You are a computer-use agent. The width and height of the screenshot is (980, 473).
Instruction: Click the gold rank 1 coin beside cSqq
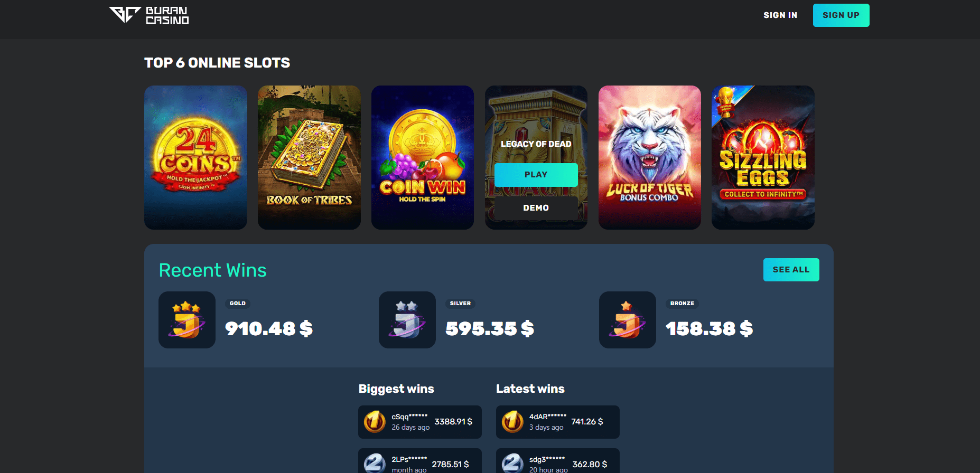click(x=375, y=422)
